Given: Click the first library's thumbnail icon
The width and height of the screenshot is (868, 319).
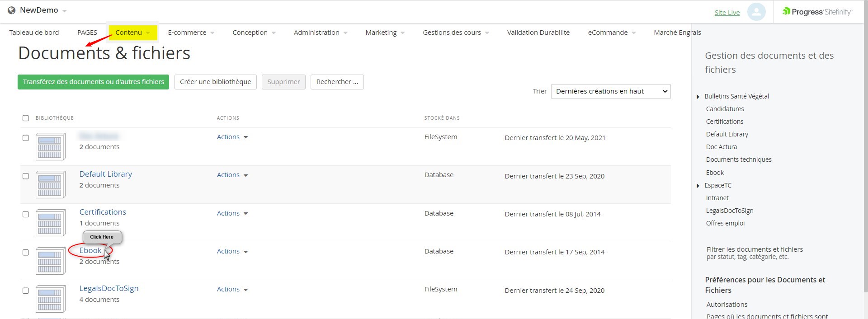Looking at the screenshot, I should (x=50, y=146).
